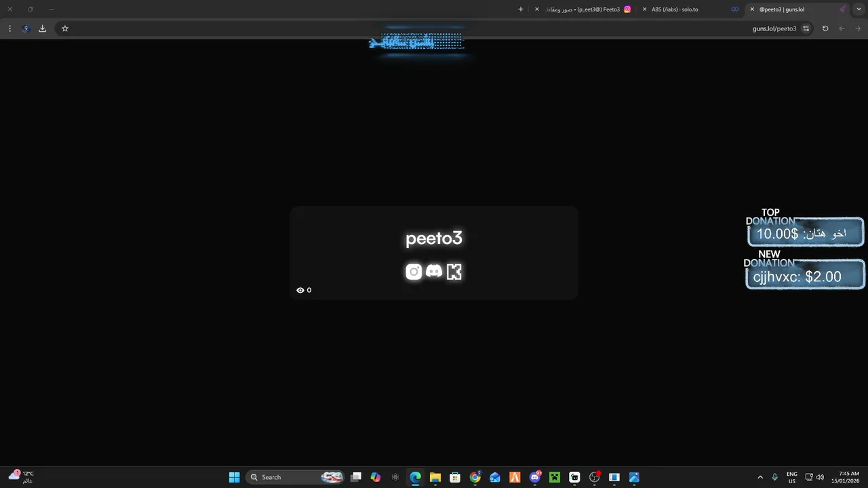Click the peeto3 profile username heading
This screenshot has width=868, height=488.
click(434, 239)
